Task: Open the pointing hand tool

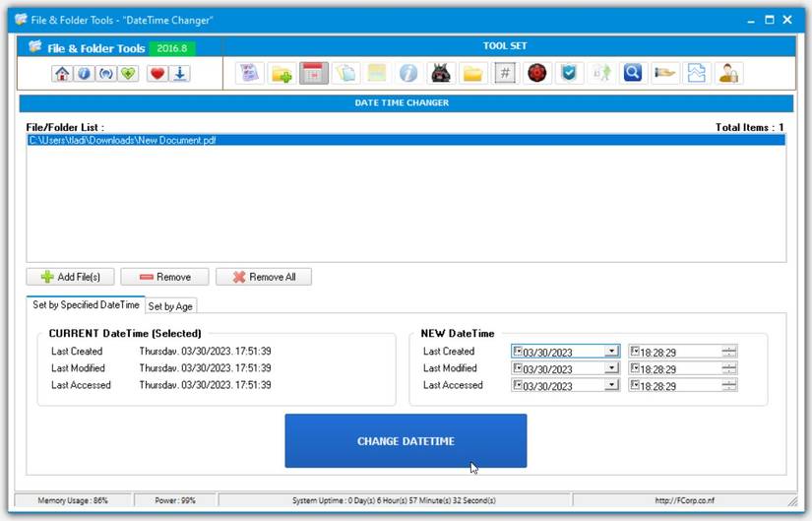Action: pos(665,73)
